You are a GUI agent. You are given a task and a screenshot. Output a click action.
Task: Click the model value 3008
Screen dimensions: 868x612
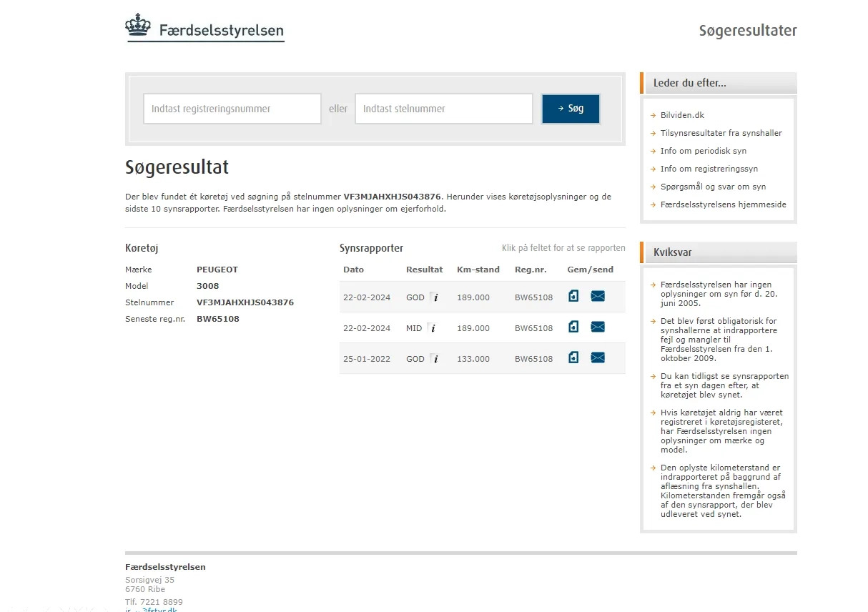(x=208, y=286)
